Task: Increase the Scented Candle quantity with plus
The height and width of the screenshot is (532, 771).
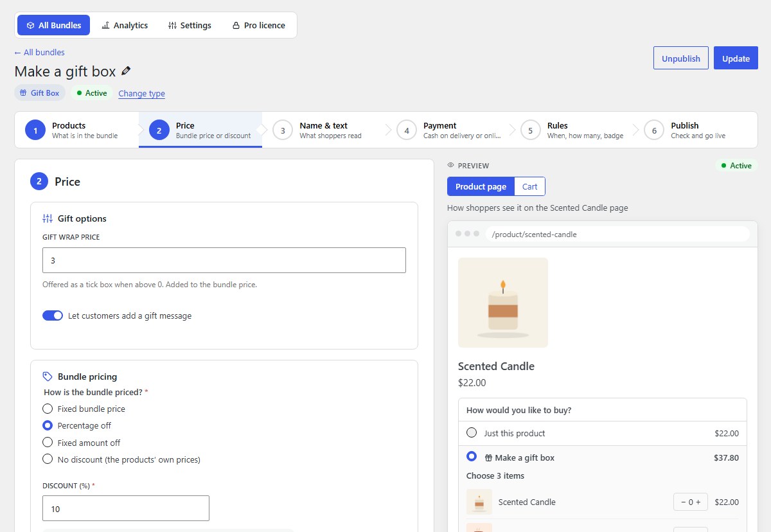Action: pyautogui.click(x=699, y=502)
